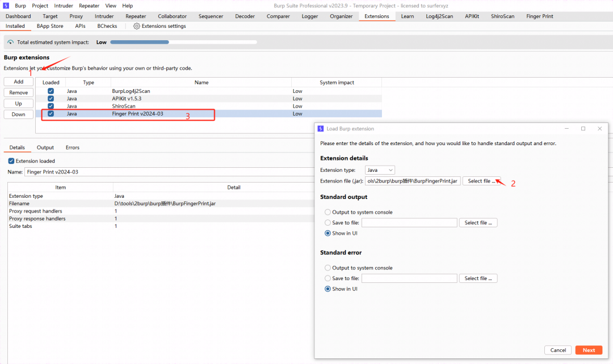Switch to the Target tab

coord(50,16)
